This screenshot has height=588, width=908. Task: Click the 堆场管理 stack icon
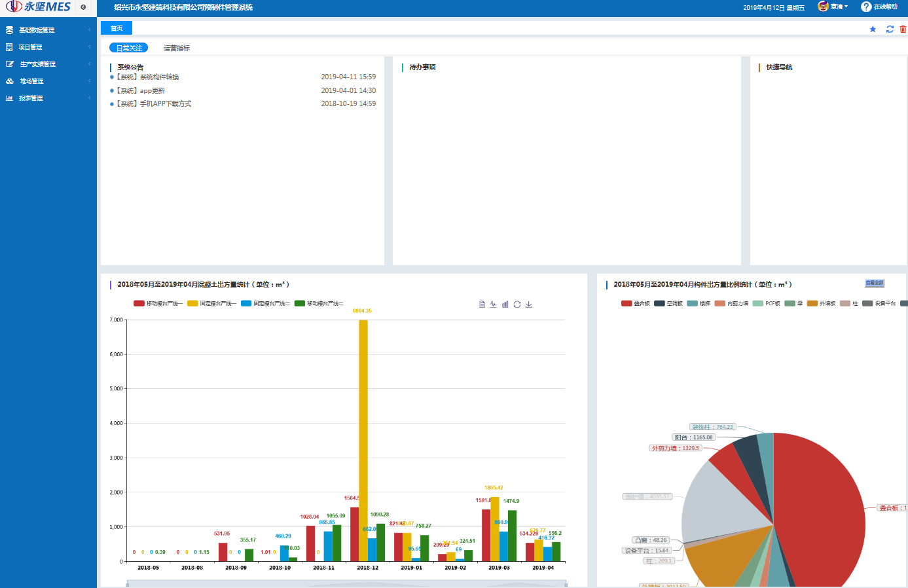tap(9, 81)
